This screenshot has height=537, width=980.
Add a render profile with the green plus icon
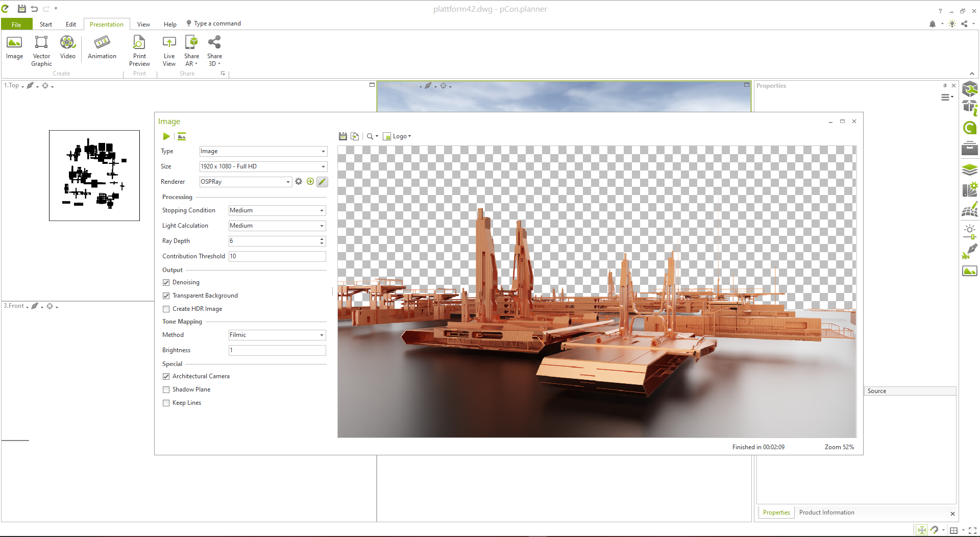310,182
